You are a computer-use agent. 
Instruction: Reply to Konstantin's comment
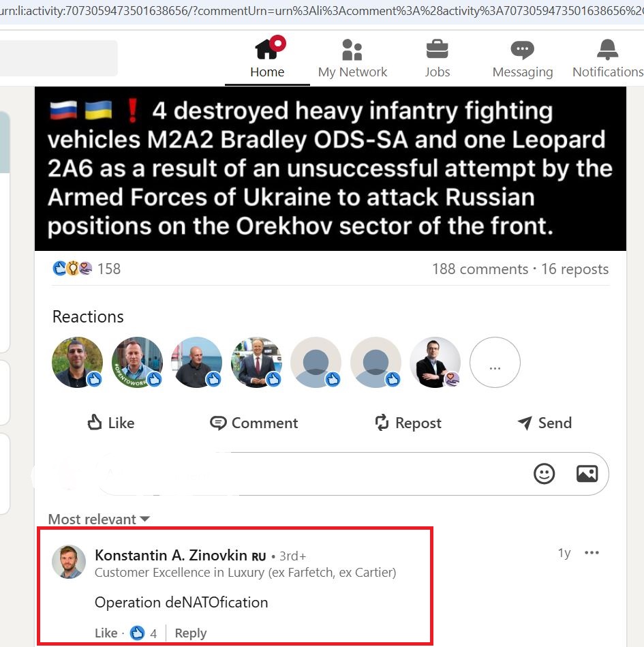click(x=191, y=633)
